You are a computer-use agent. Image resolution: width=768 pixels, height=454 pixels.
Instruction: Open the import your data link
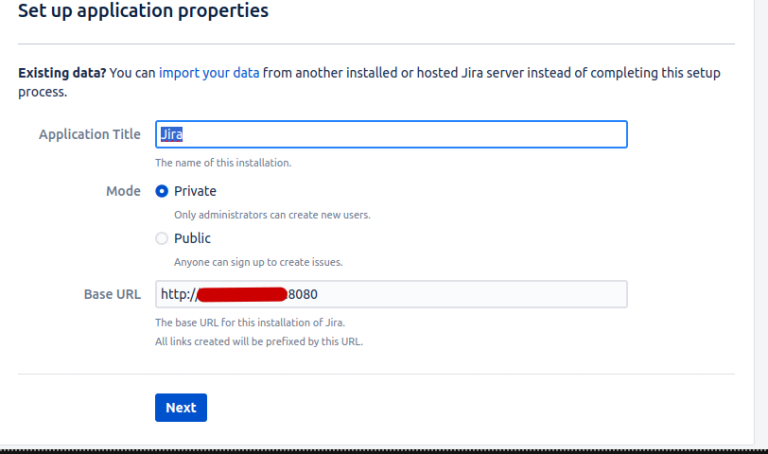pos(209,73)
